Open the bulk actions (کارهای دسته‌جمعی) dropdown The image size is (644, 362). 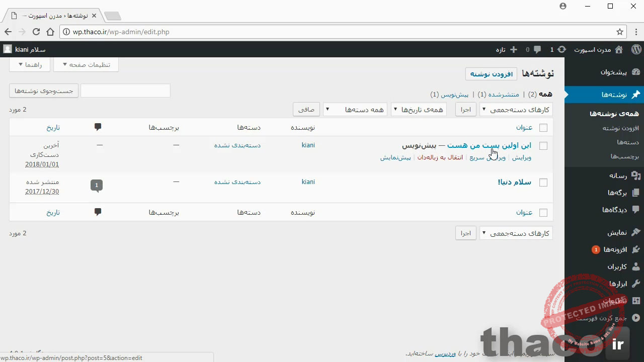pyautogui.click(x=516, y=110)
